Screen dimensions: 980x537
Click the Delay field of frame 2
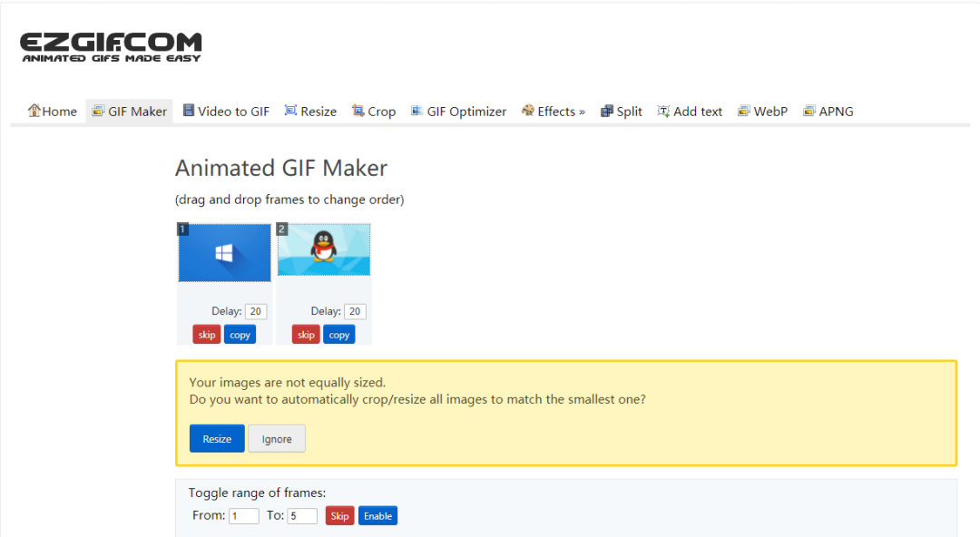click(x=355, y=311)
